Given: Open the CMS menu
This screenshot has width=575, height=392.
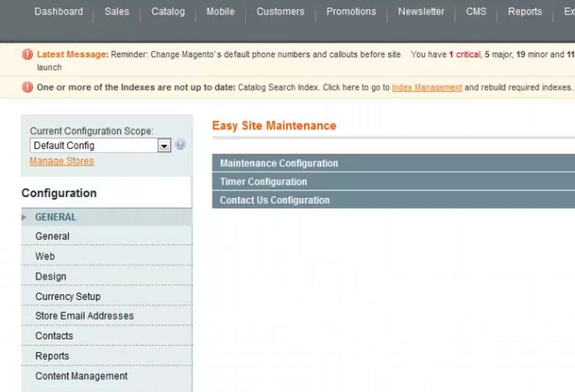Looking at the screenshot, I should 476,12.
